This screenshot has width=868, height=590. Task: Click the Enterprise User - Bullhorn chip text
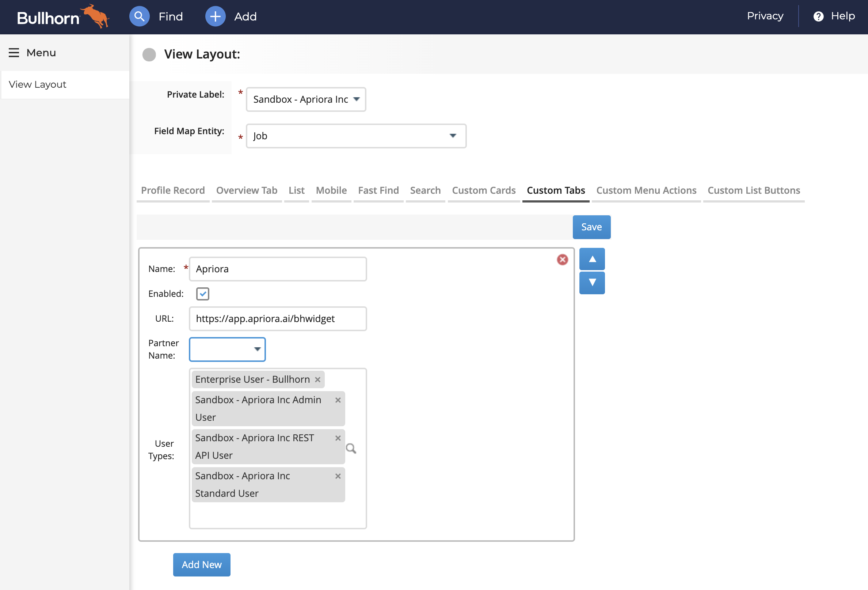click(252, 379)
